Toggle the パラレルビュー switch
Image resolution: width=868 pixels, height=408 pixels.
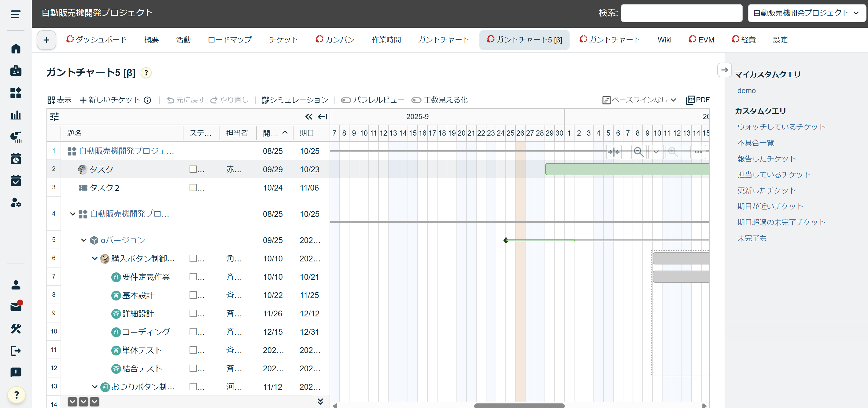click(346, 100)
